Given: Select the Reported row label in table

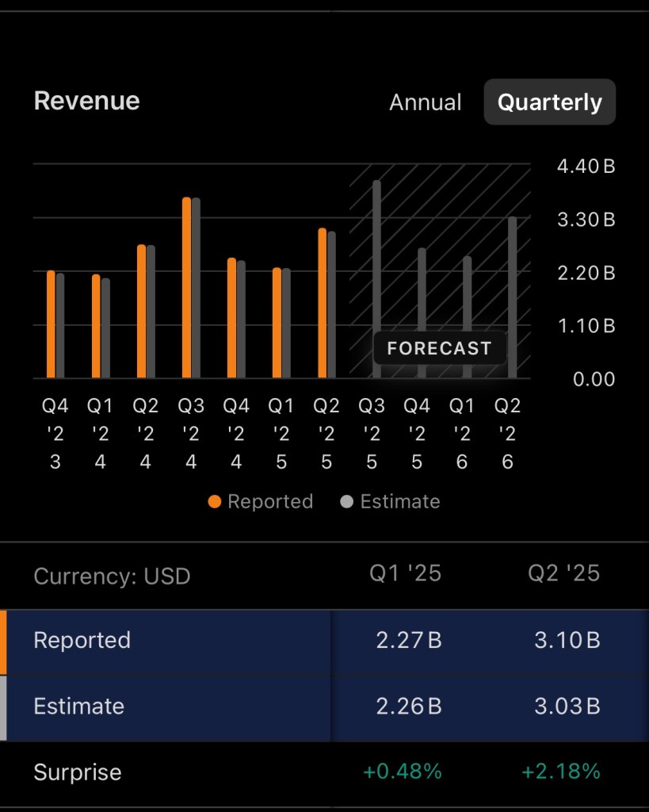Looking at the screenshot, I should pyautogui.click(x=82, y=641).
